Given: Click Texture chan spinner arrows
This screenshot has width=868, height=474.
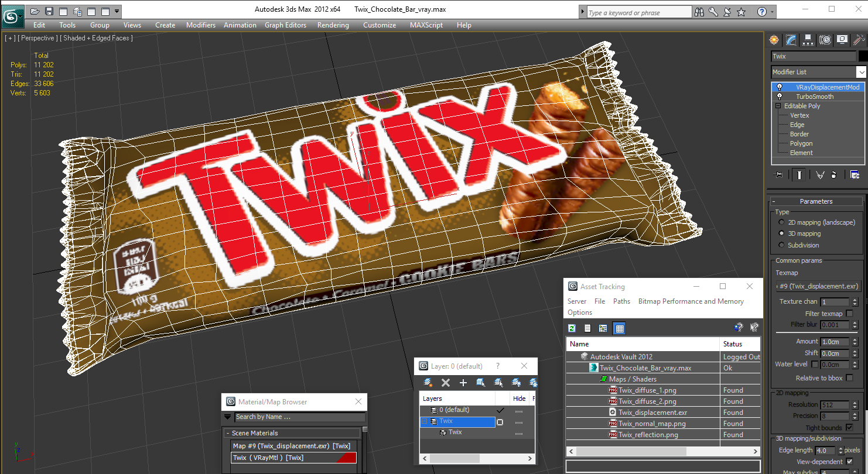Looking at the screenshot, I should 855,302.
